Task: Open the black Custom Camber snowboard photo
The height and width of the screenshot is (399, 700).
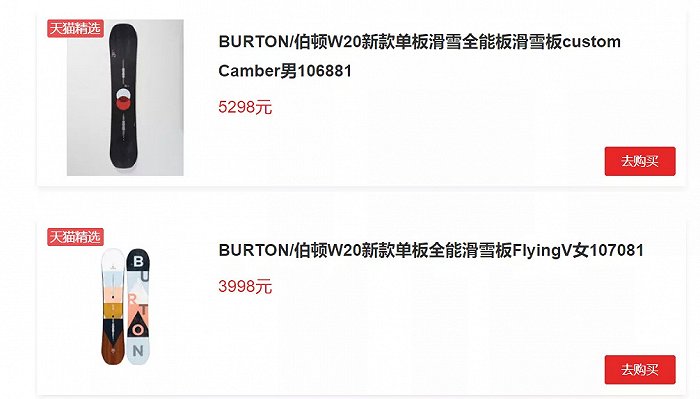Action: pos(125,97)
